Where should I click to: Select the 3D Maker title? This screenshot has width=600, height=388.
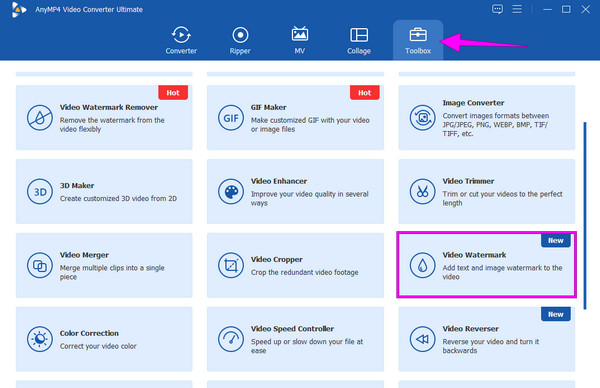(x=77, y=186)
